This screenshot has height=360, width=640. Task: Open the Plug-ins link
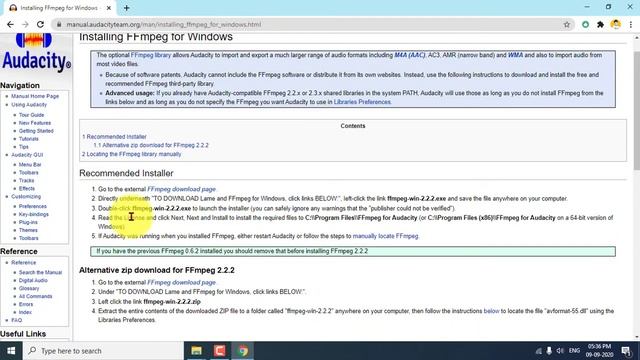click(28, 222)
